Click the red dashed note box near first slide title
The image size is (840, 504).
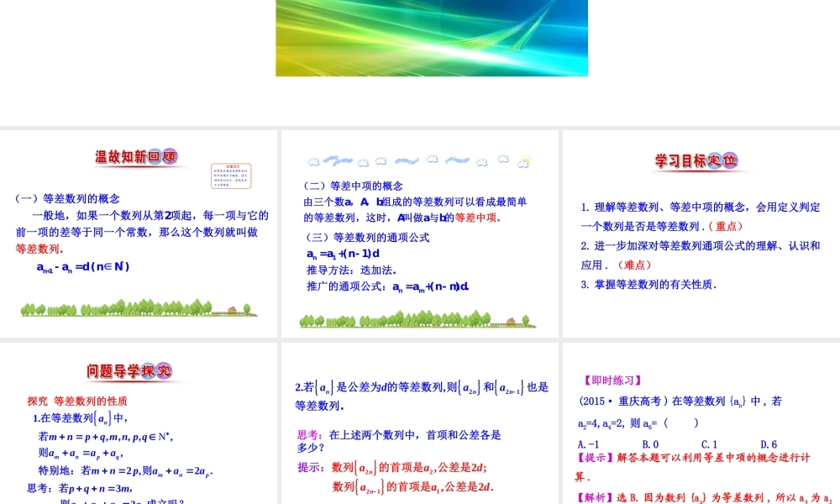[x=230, y=176]
